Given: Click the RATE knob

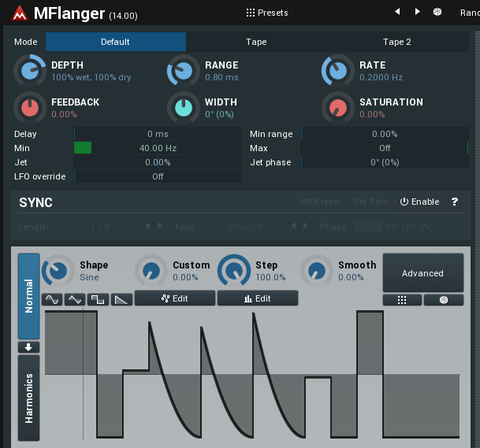Looking at the screenshot, I should coord(338,71).
